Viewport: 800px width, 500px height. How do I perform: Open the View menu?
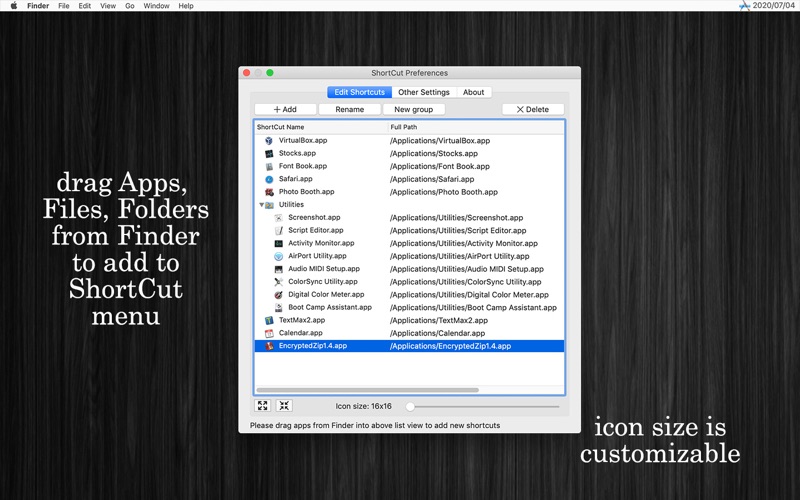[x=108, y=6]
